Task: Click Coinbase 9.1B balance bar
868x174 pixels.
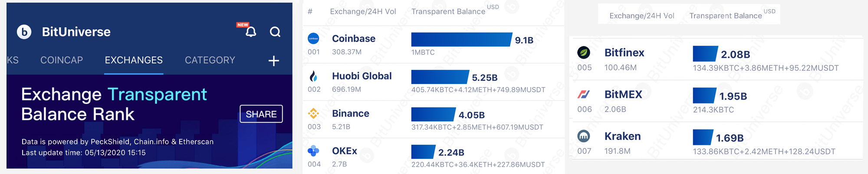Action: 461,40
